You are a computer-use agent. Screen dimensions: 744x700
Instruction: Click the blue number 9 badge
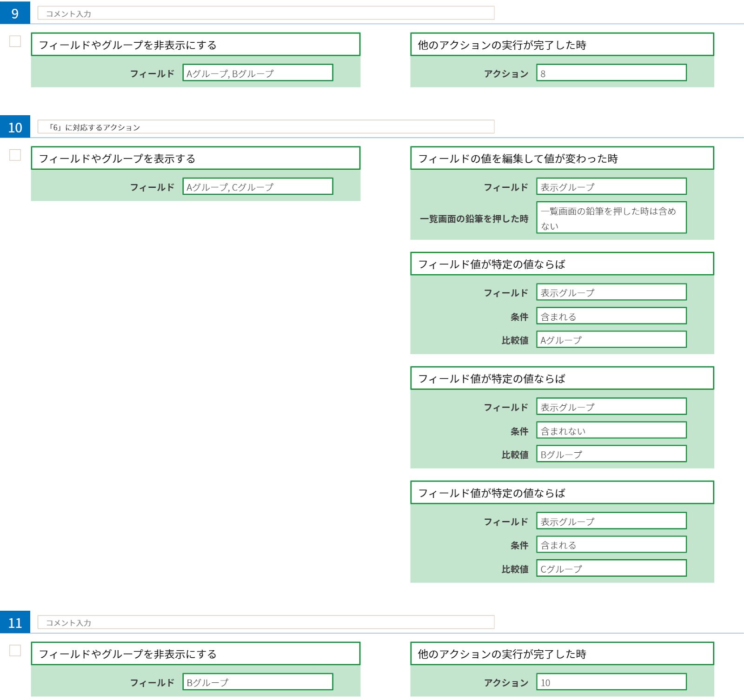(x=15, y=13)
